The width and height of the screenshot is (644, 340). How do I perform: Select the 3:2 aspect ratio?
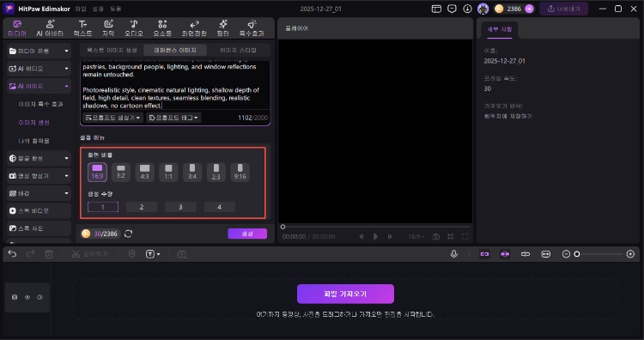pos(121,172)
